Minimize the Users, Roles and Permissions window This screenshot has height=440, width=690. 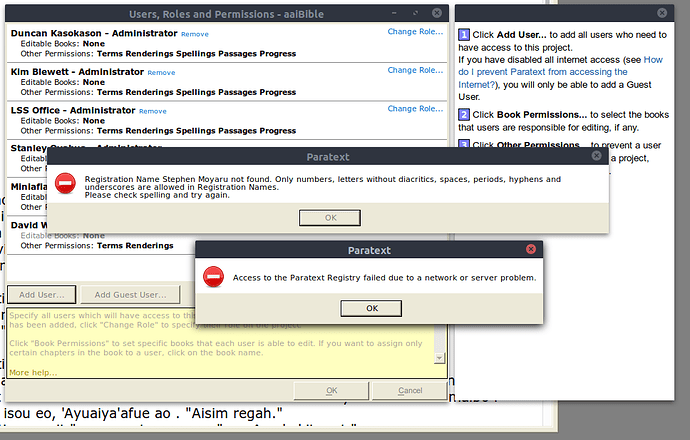coord(394,13)
